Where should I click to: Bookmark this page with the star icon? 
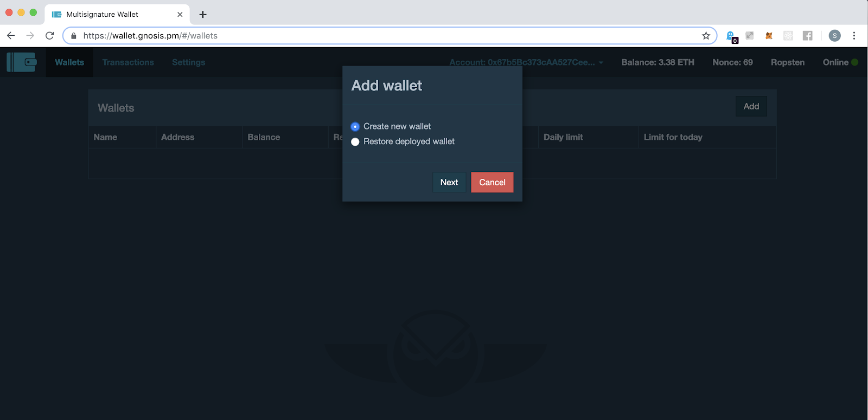tap(706, 36)
